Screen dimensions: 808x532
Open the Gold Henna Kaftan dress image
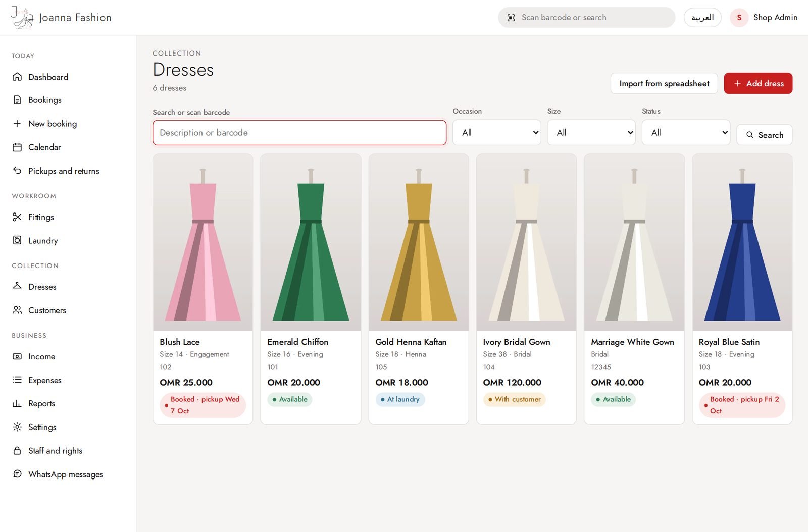tap(419, 242)
